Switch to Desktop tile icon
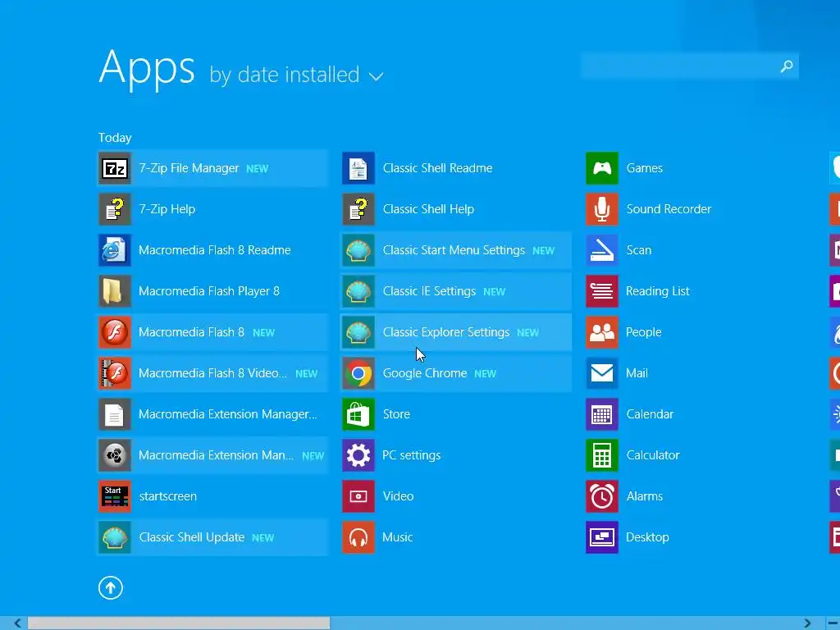Viewport: 840px width, 630px height. point(602,537)
